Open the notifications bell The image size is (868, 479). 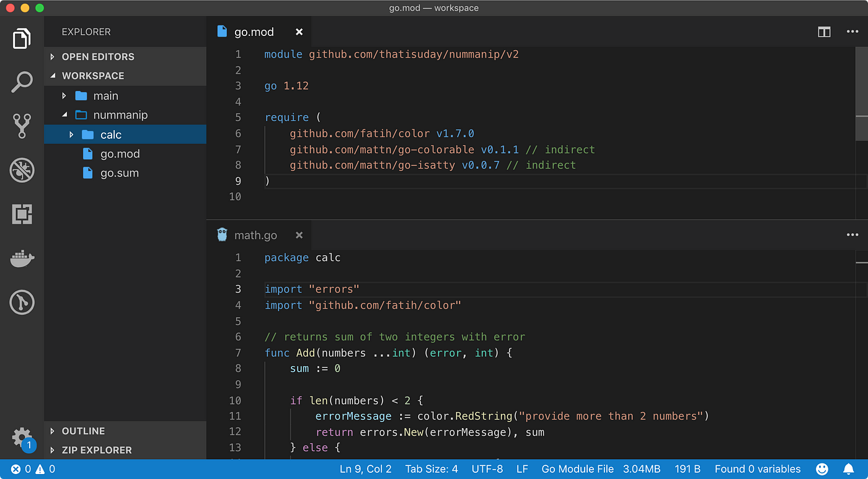848,469
